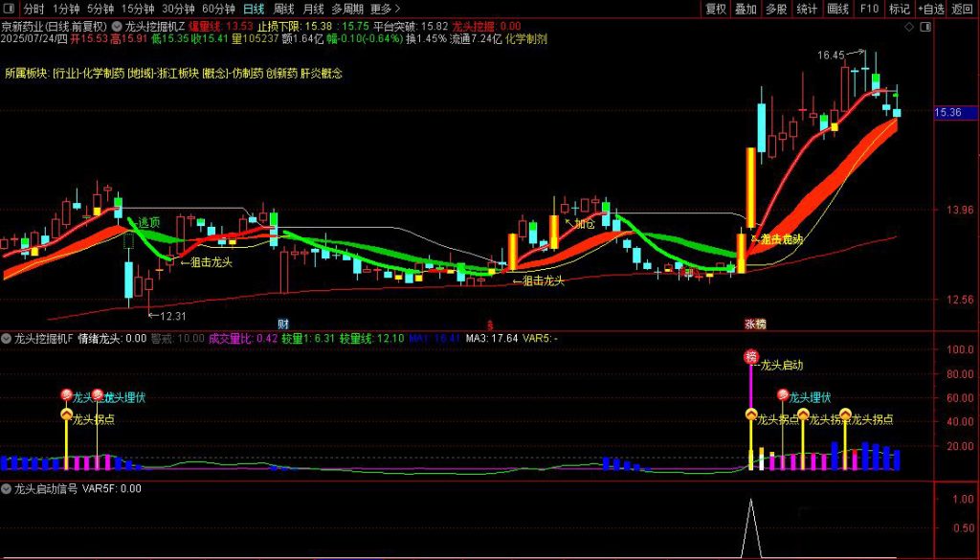Toggle 叠加 overlay comparison
The image size is (980, 560).
(x=746, y=9)
